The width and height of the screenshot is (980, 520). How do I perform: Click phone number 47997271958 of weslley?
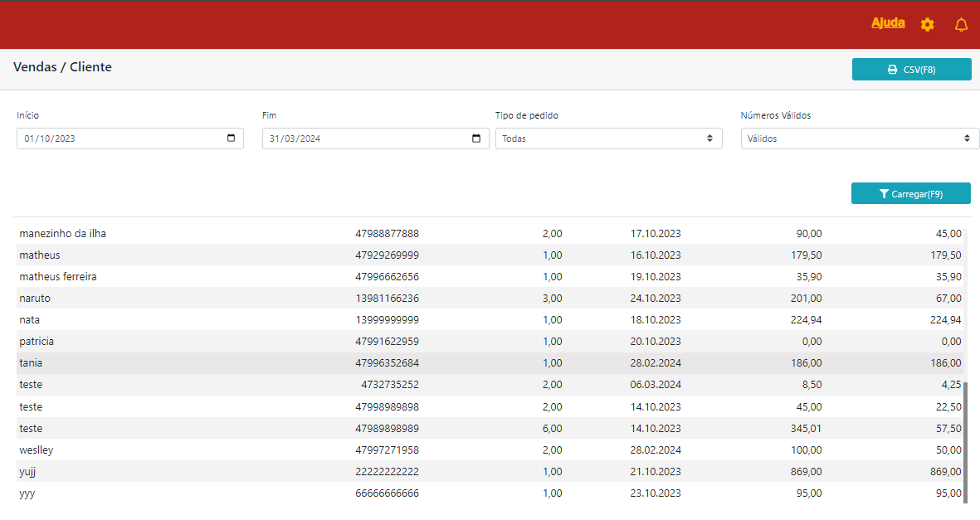[x=387, y=450]
